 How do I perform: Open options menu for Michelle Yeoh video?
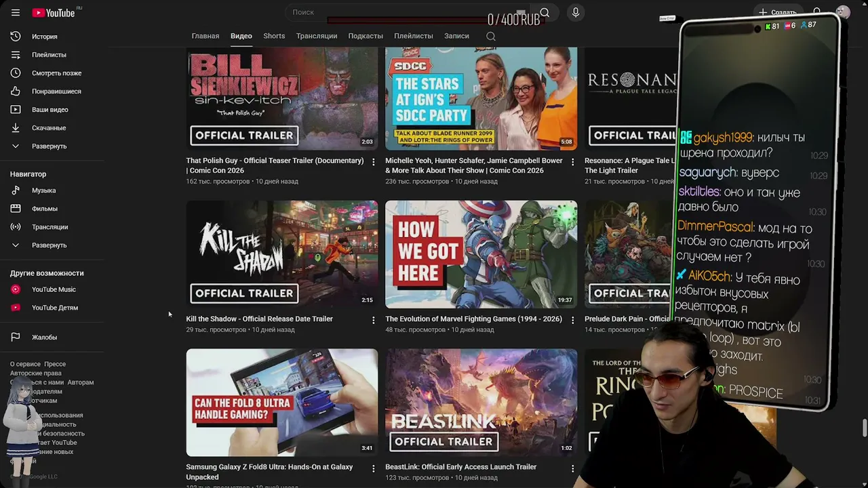coord(572,162)
